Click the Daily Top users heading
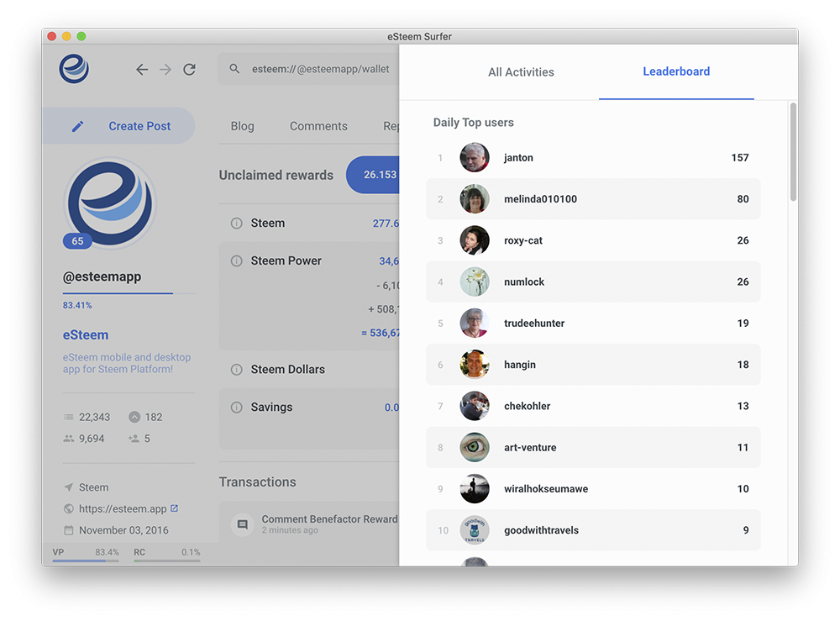This screenshot has height=621, width=840. tap(474, 122)
